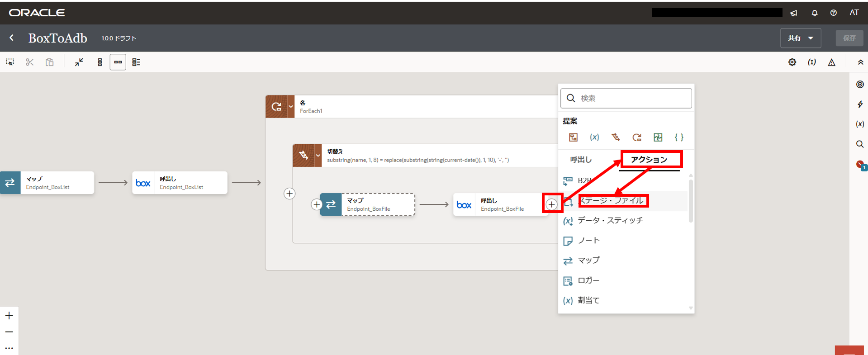
Task: Click the ORACLE logo
Action: click(x=37, y=13)
